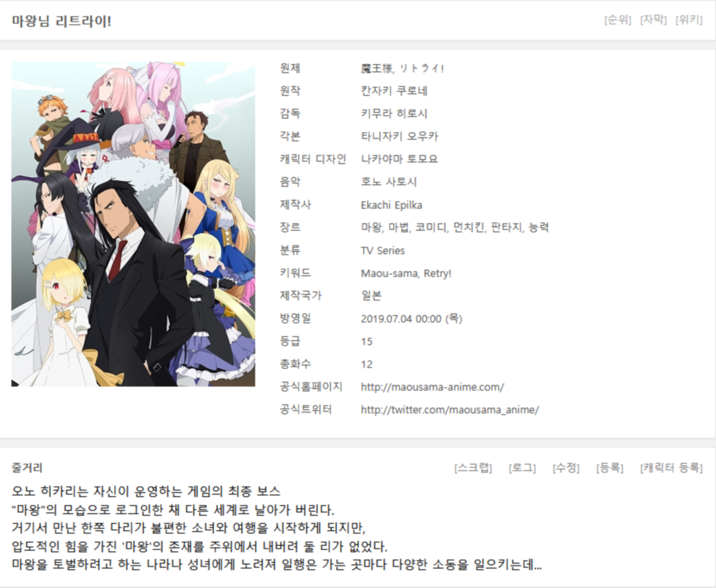Viewport: 716px width, 588px height.
Task: Click the 방영일 field label
Action: pos(296,319)
